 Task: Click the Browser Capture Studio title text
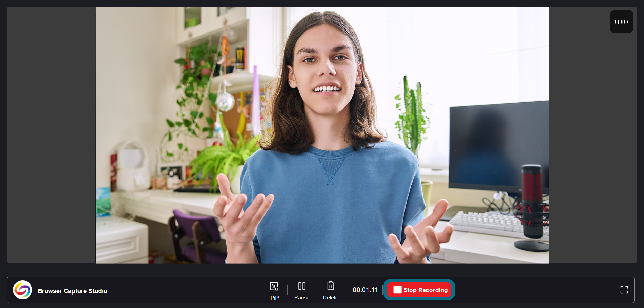(x=72, y=291)
